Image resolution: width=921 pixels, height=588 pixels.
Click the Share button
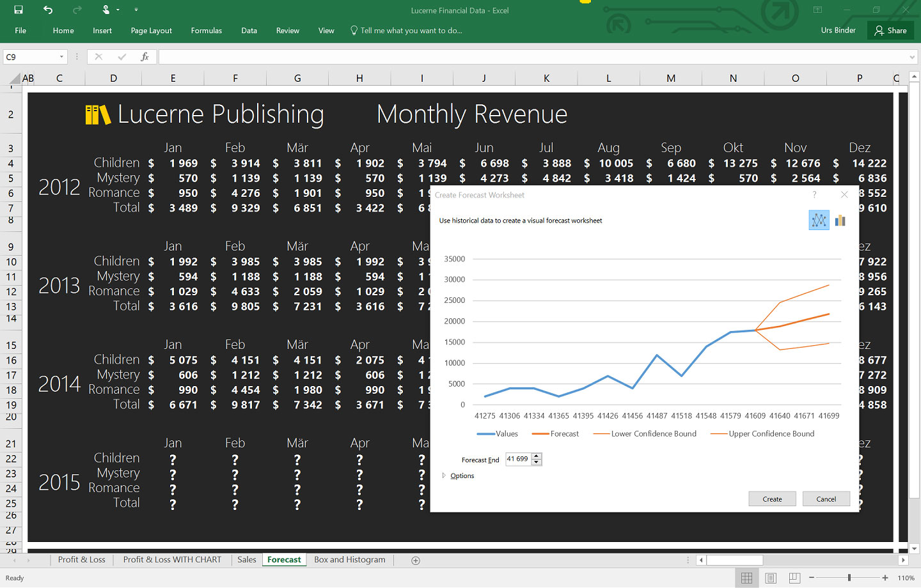[890, 31]
